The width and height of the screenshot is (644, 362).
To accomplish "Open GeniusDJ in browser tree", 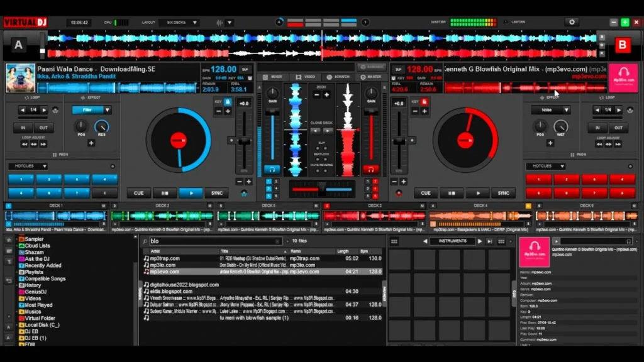I will coord(35,292).
